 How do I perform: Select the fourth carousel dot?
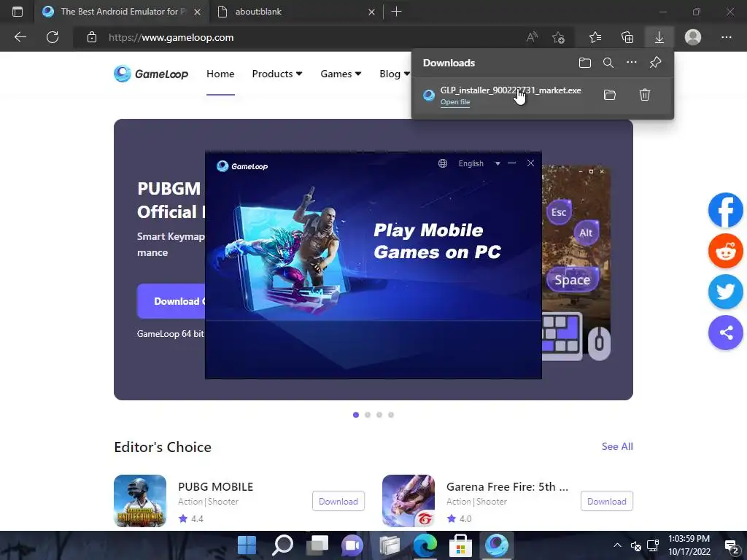point(391,415)
